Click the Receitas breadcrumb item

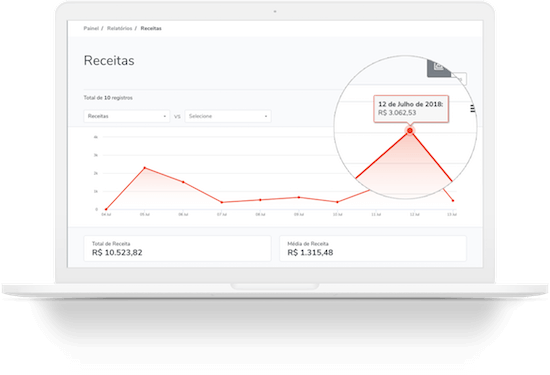click(x=151, y=28)
